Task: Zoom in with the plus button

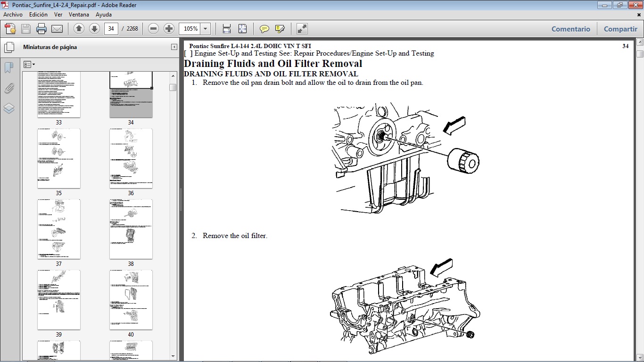Action: [x=169, y=29]
